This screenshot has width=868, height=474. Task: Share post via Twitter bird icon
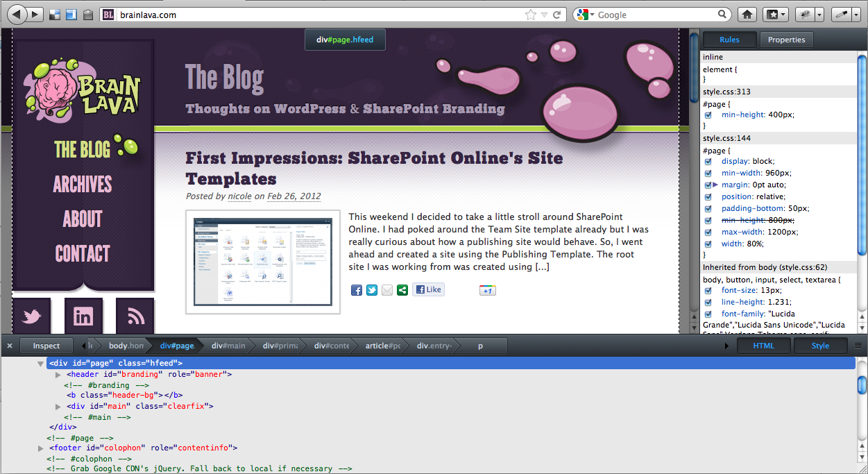point(372,290)
